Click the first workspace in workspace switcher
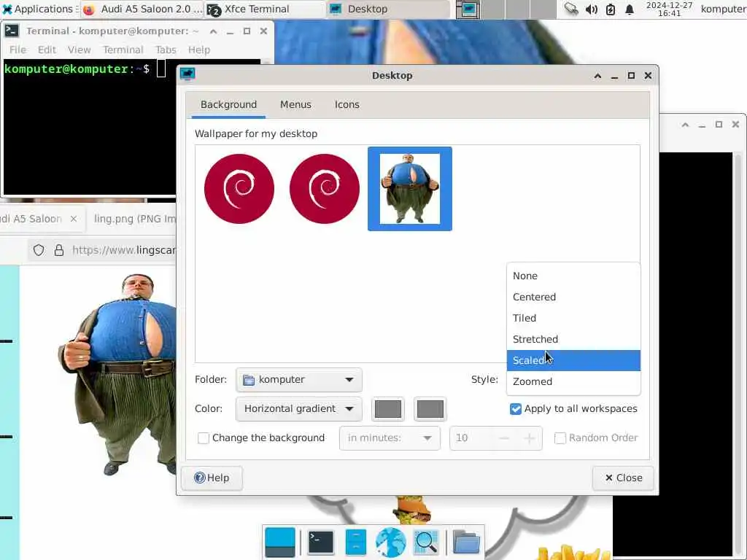Screen dimensions: 747x560 pos(468,9)
